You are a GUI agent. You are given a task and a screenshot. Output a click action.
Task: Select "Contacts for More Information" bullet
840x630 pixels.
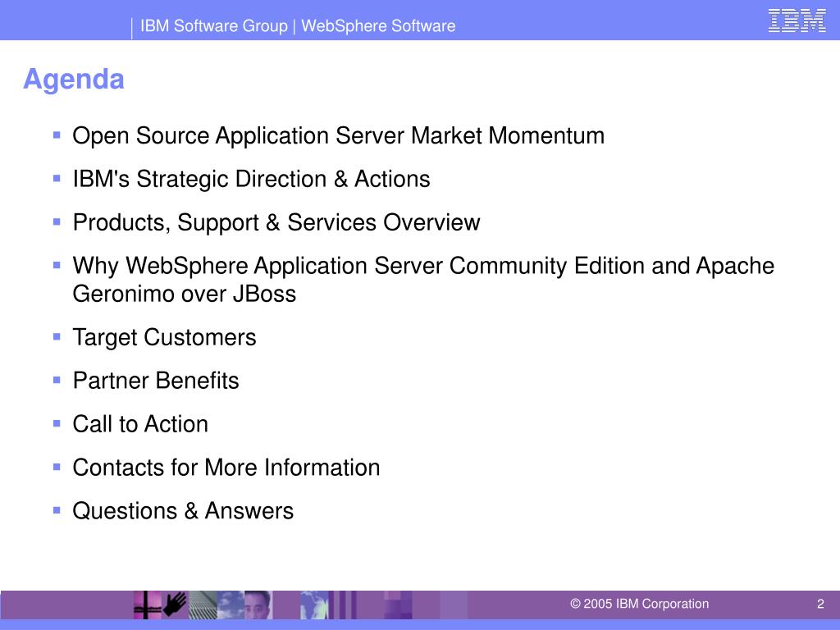[226, 467]
